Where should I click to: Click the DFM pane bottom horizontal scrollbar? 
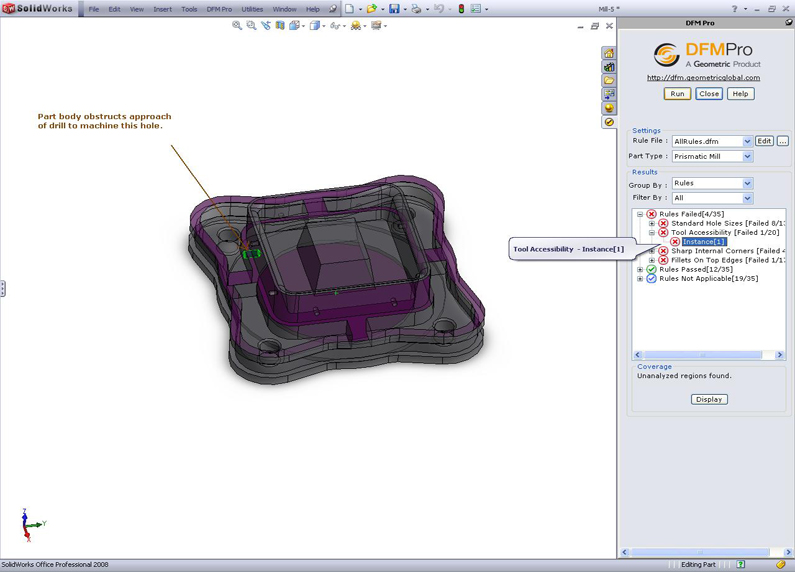pos(700,552)
